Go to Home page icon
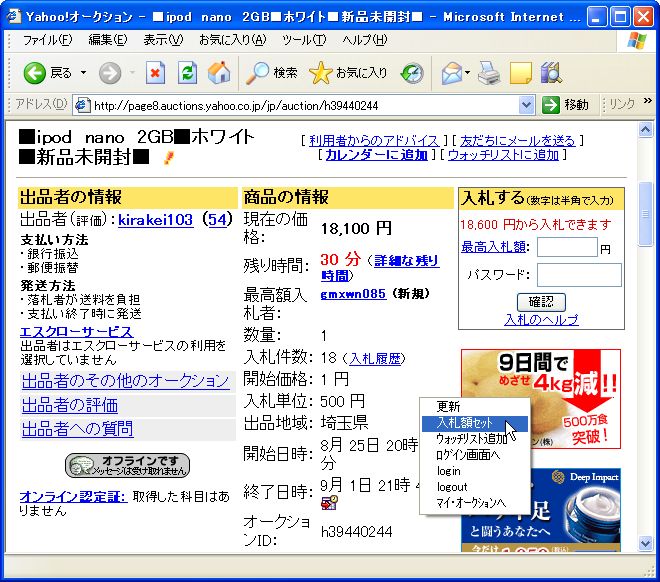The width and height of the screenshot is (660, 582). [x=219, y=72]
